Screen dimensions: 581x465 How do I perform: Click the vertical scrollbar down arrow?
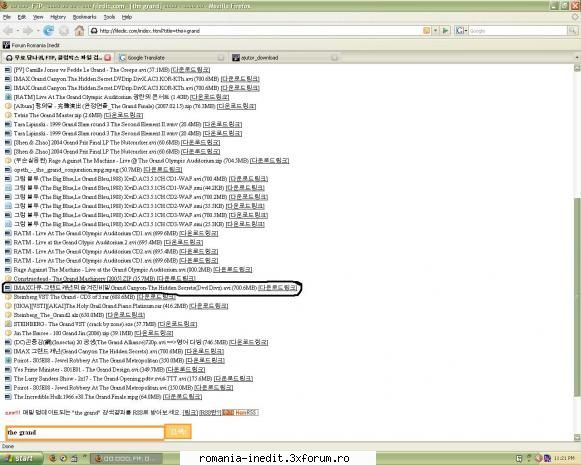pos(577,438)
